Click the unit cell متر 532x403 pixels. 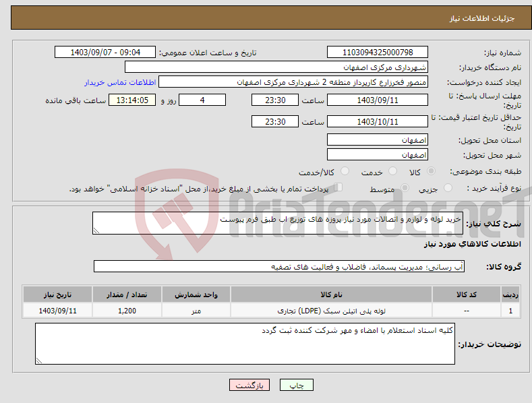click(x=196, y=311)
